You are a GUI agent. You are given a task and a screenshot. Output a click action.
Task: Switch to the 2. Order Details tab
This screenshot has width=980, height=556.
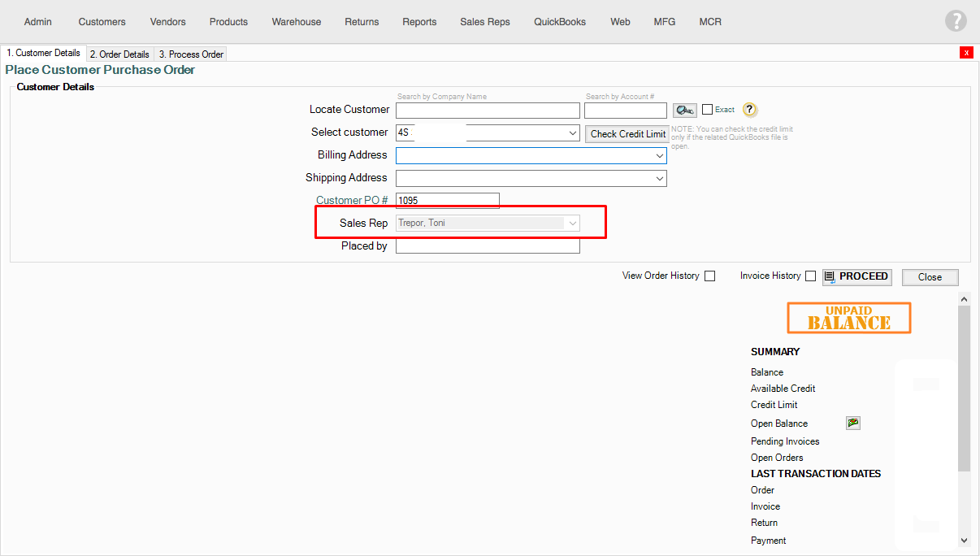coord(119,54)
